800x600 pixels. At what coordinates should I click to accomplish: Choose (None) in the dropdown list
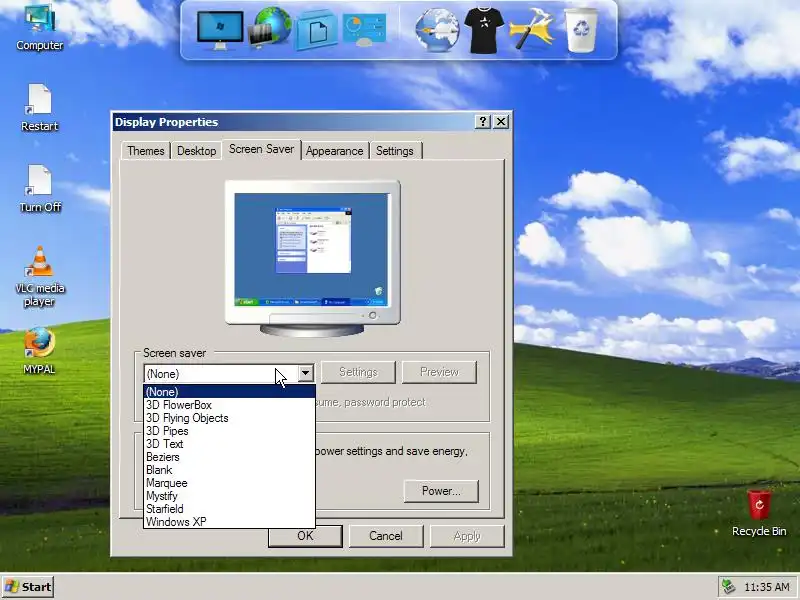(230, 392)
